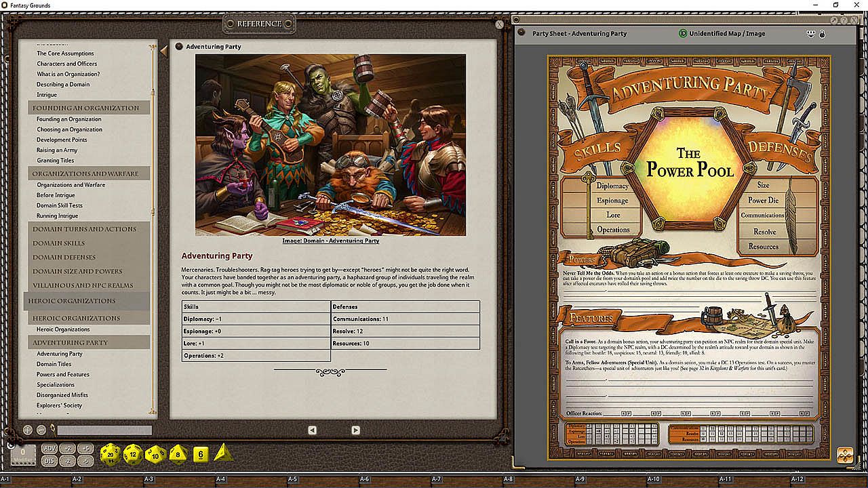Viewport: 868px width, 488px height.
Task: Pick the yellow d4 pyramid die
Action: click(x=222, y=453)
